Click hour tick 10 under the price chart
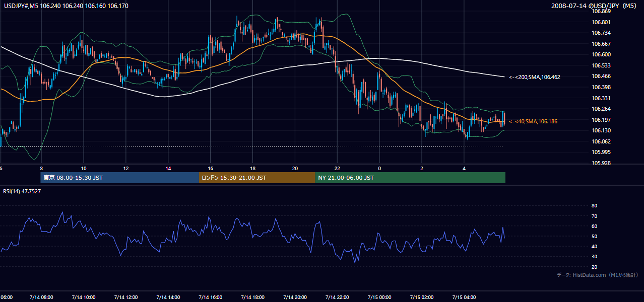The height and width of the screenshot is (302, 644). (84, 169)
